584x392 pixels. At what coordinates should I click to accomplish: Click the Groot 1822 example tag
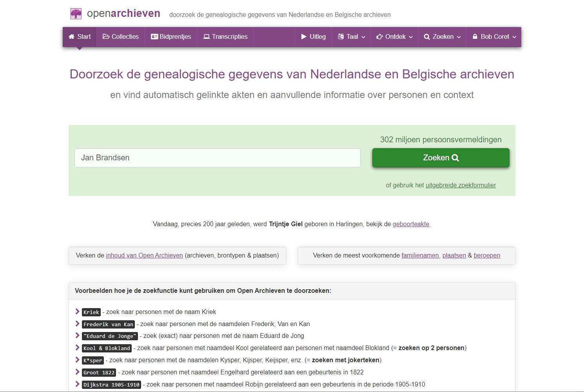99,372
